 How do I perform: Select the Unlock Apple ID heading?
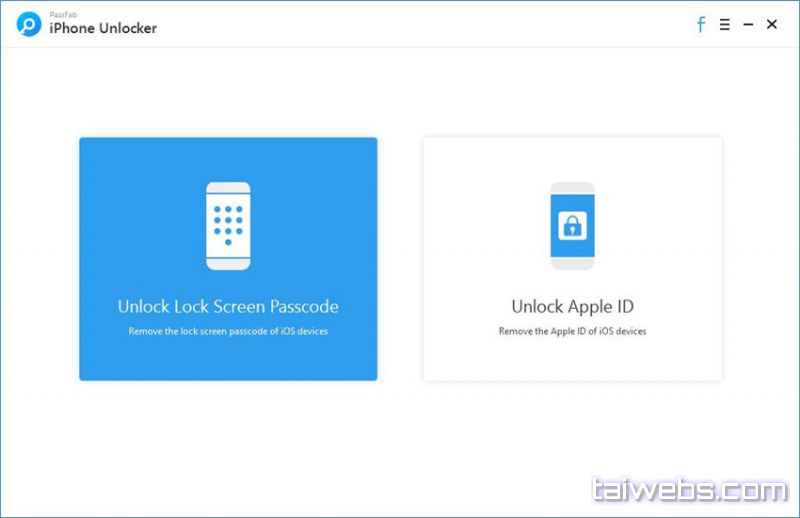[x=572, y=306]
